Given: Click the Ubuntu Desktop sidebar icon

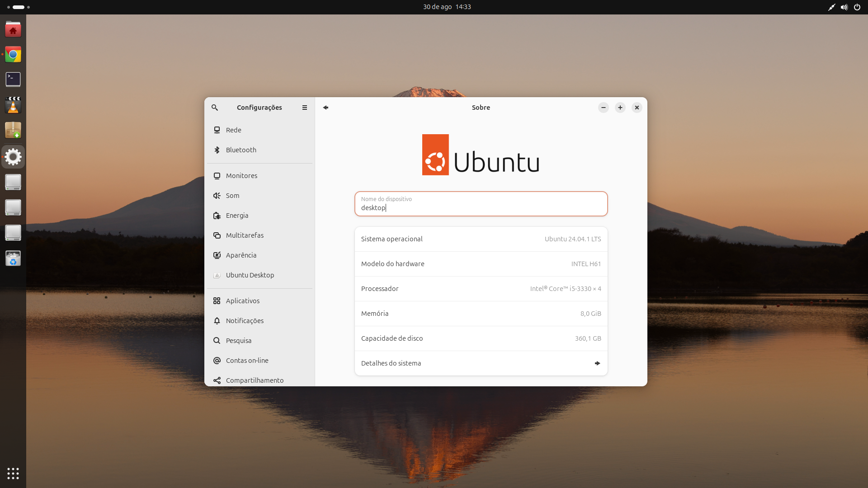Looking at the screenshot, I should click(x=217, y=275).
